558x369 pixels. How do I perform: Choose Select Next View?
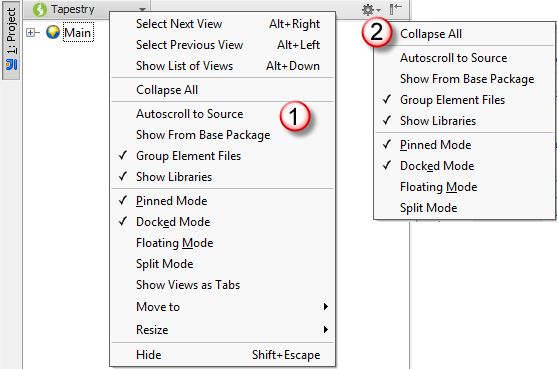(222, 24)
